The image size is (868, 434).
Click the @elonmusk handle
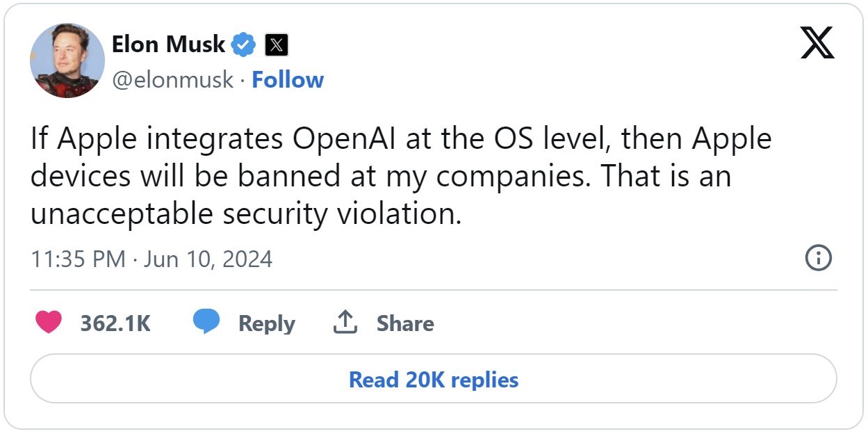point(172,80)
